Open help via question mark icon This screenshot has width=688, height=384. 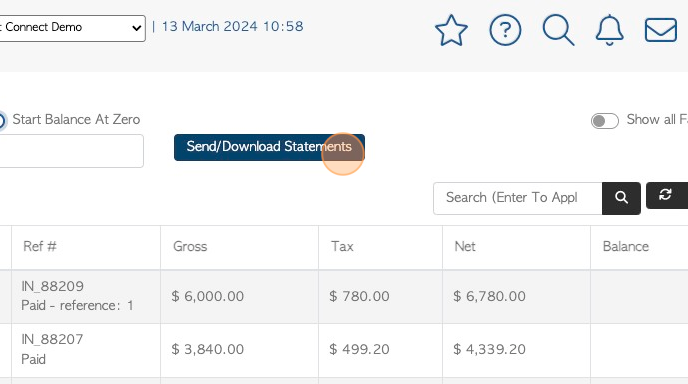[505, 30]
